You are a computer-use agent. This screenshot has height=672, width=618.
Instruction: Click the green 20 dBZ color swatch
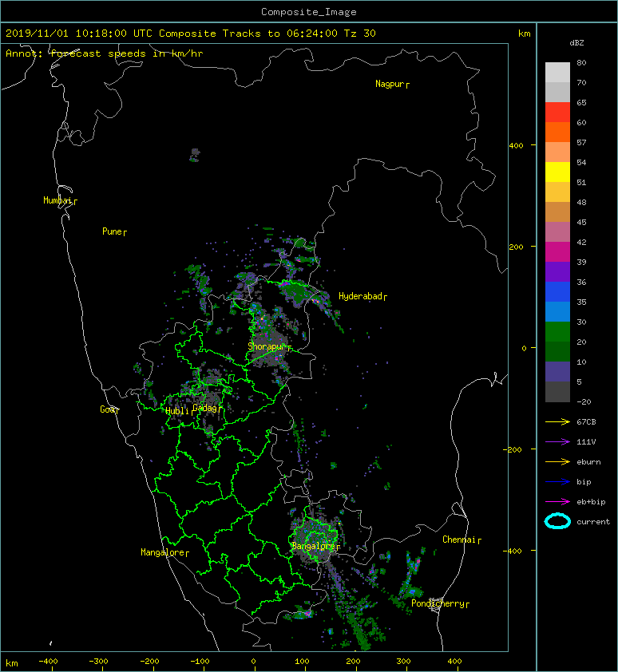[557, 332]
